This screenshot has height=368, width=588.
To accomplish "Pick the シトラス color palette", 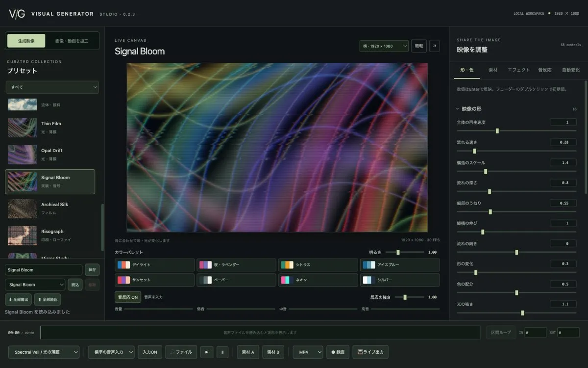I will click(x=318, y=265).
